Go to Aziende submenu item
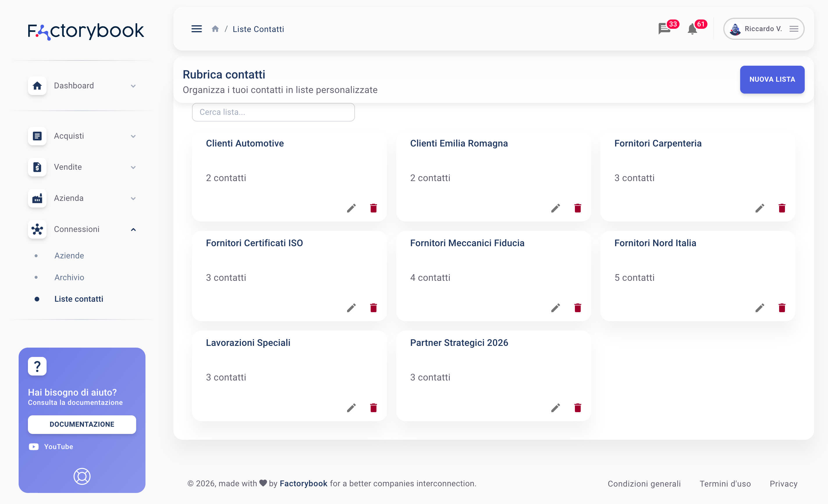The height and width of the screenshot is (504, 828). coord(69,255)
